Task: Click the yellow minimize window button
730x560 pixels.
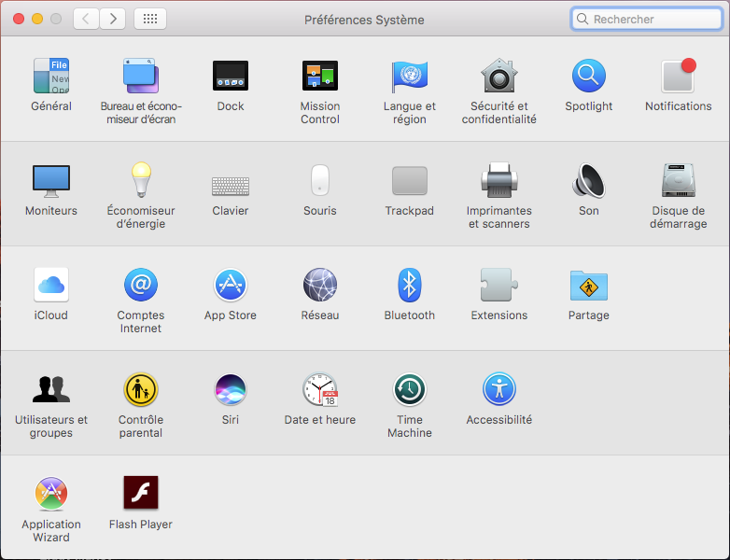Action: [x=37, y=19]
